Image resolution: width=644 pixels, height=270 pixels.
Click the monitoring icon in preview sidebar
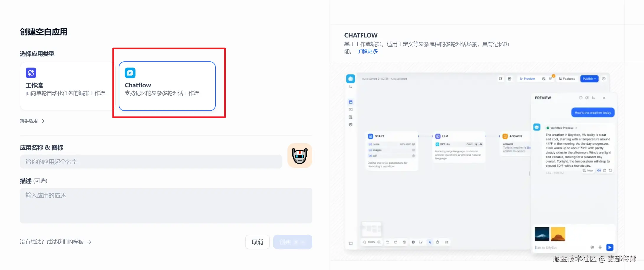(351, 125)
